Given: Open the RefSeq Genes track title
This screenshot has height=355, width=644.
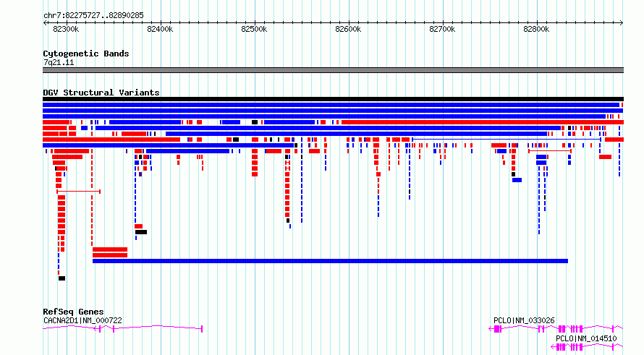Looking at the screenshot, I should click(x=73, y=312).
